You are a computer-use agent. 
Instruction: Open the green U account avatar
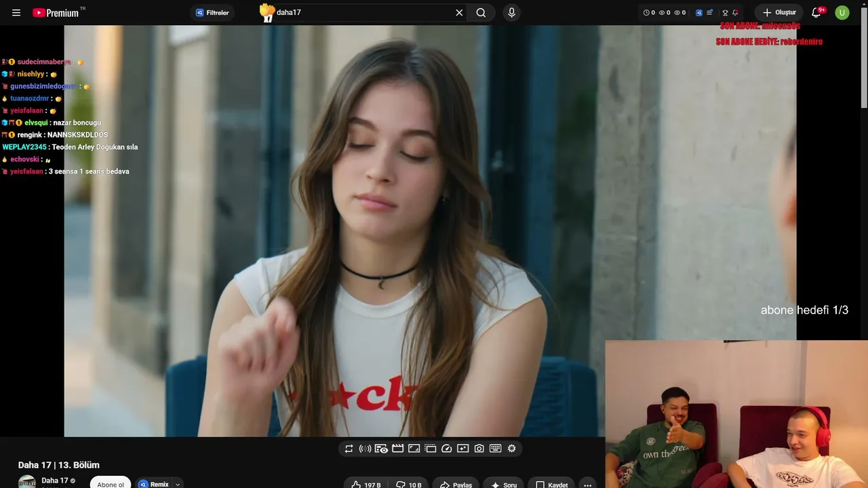(x=842, y=13)
